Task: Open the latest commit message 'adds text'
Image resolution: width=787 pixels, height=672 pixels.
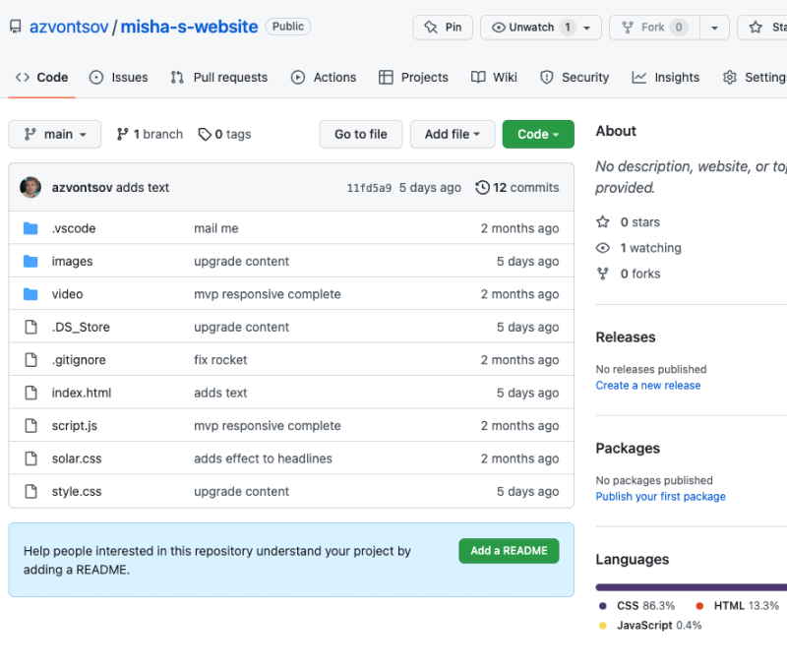Action: [x=143, y=187]
